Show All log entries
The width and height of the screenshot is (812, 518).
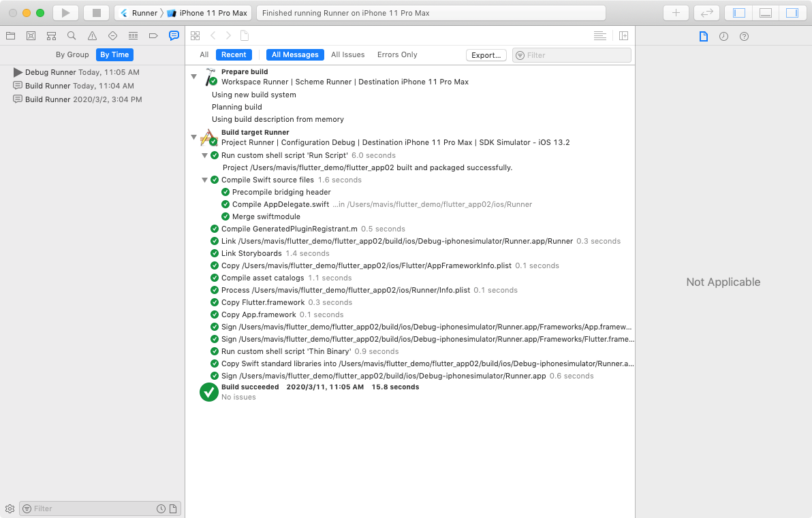pos(204,55)
